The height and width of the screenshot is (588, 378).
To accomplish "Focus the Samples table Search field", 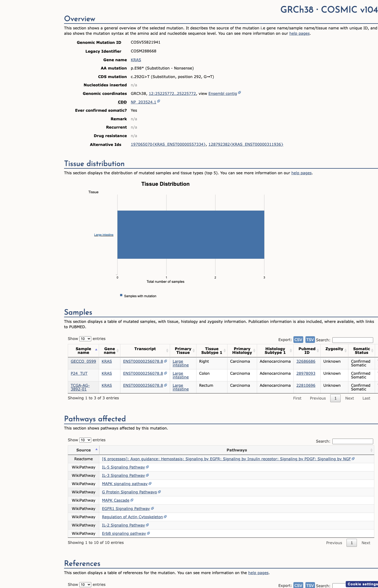I will [x=353, y=340].
